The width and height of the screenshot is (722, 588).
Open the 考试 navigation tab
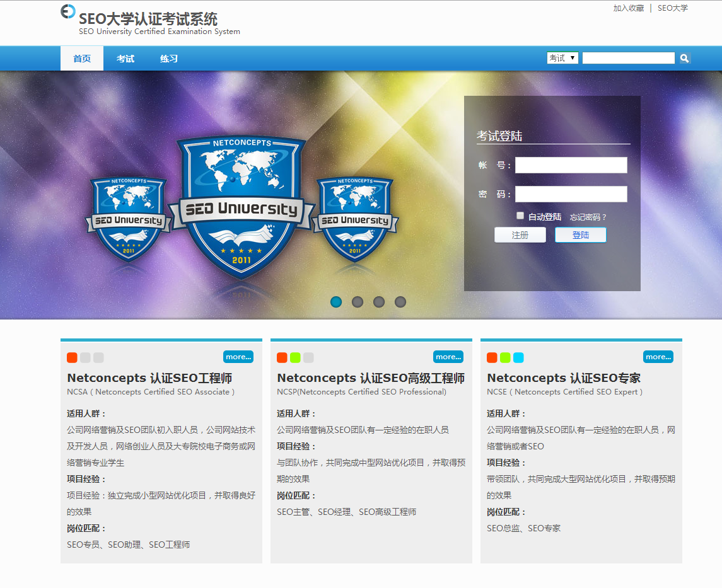coord(125,59)
